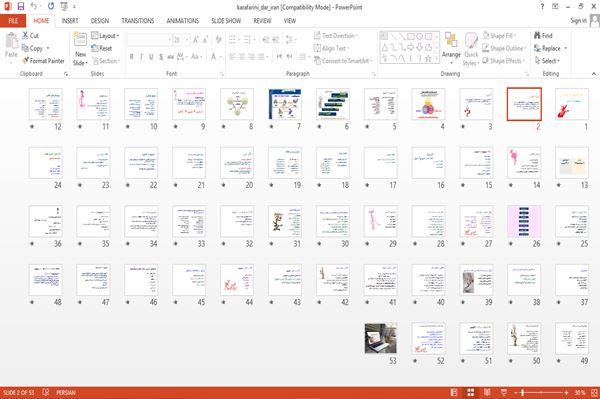Click Decrease Font Size icon
The height and width of the screenshot is (399, 600).
205,39
